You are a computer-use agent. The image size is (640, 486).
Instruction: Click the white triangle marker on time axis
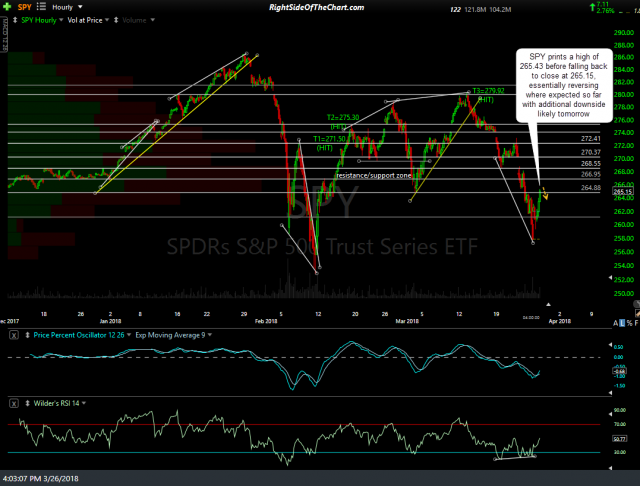click(x=548, y=304)
